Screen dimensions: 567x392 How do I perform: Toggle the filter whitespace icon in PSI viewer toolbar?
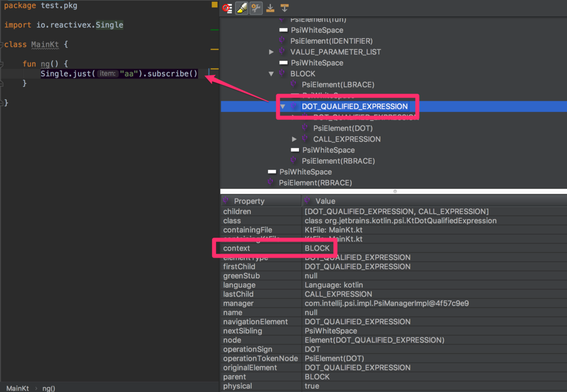(x=227, y=8)
